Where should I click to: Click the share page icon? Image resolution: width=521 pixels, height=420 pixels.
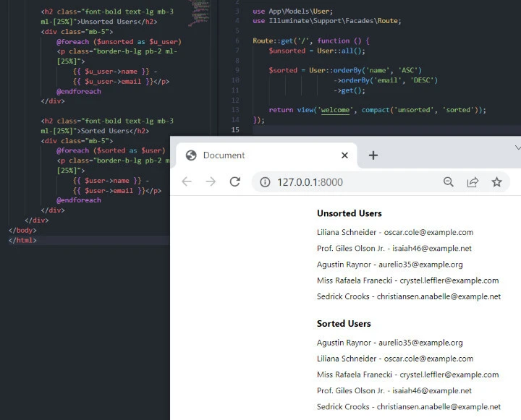(473, 182)
